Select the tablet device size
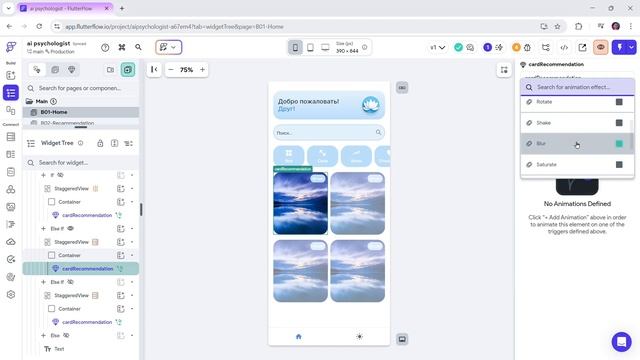The width and height of the screenshot is (640, 360). pos(310,47)
